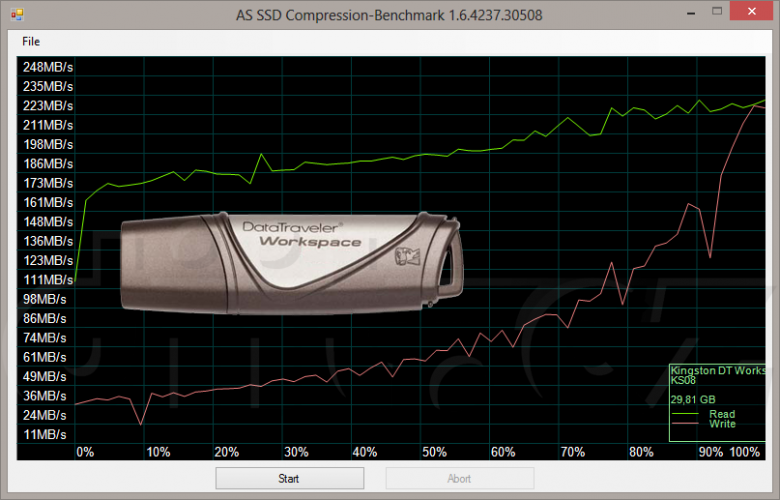Click the 211MB/s axis label

(x=48, y=125)
